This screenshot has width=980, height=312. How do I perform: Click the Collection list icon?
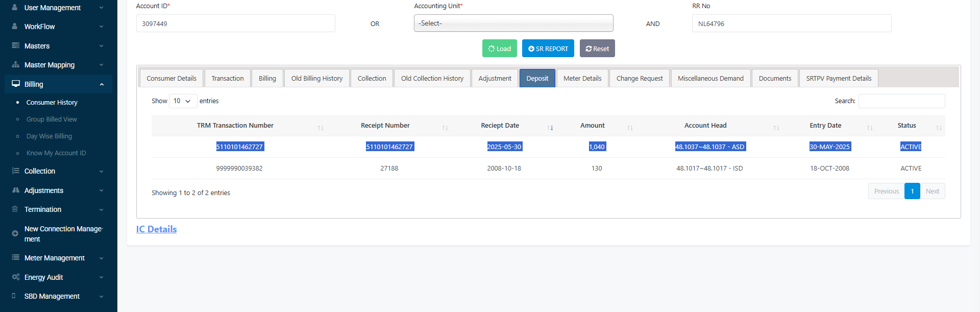tap(15, 171)
